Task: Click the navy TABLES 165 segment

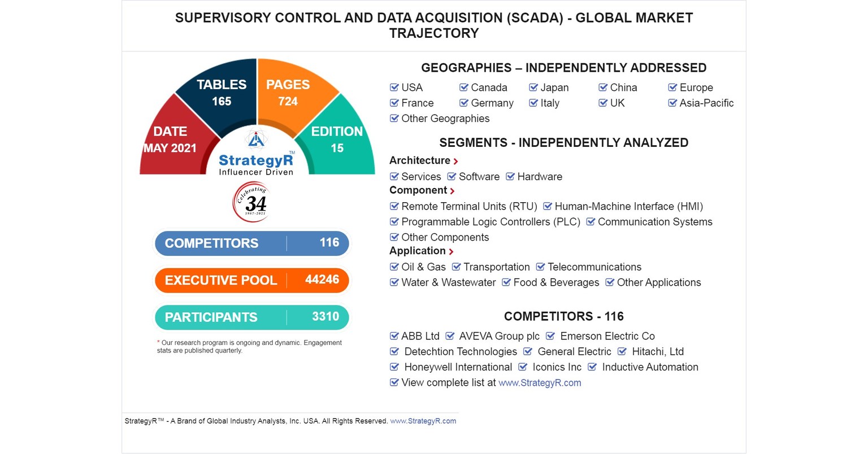Action: pyautogui.click(x=221, y=93)
